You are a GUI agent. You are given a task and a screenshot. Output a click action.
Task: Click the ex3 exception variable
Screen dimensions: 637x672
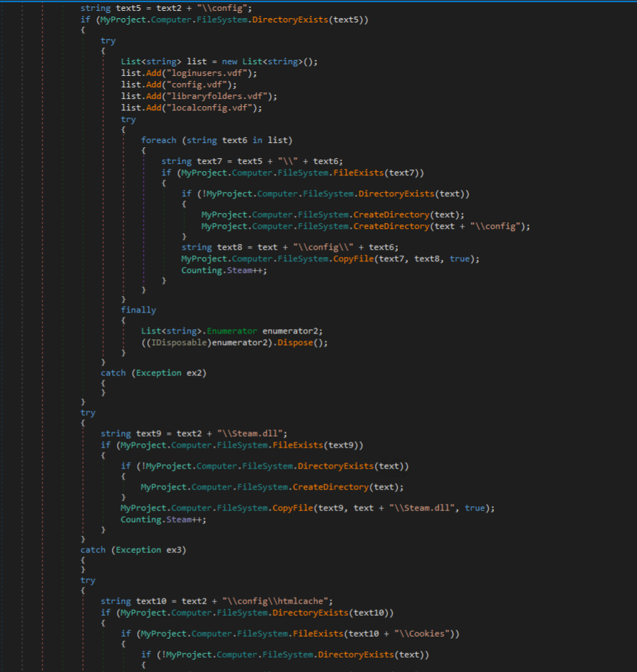tap(174, 550)
